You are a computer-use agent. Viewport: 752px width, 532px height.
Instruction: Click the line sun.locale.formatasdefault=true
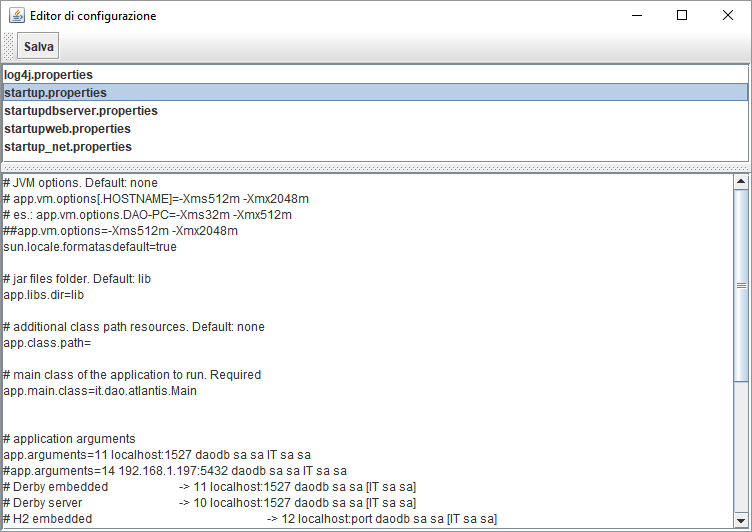[90, 247]
